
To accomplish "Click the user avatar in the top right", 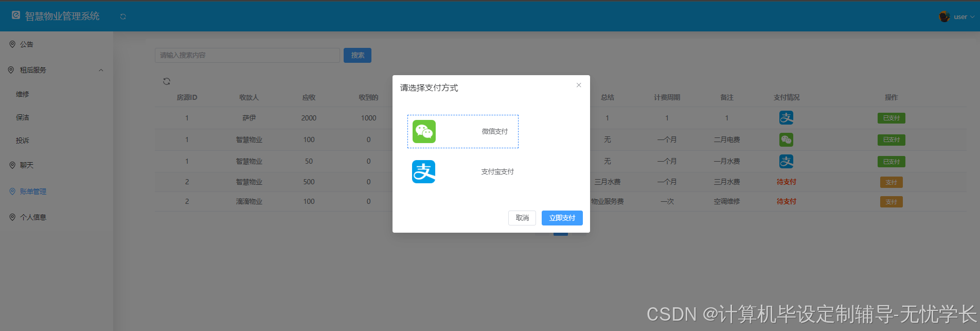I will [x=944, y=16].
